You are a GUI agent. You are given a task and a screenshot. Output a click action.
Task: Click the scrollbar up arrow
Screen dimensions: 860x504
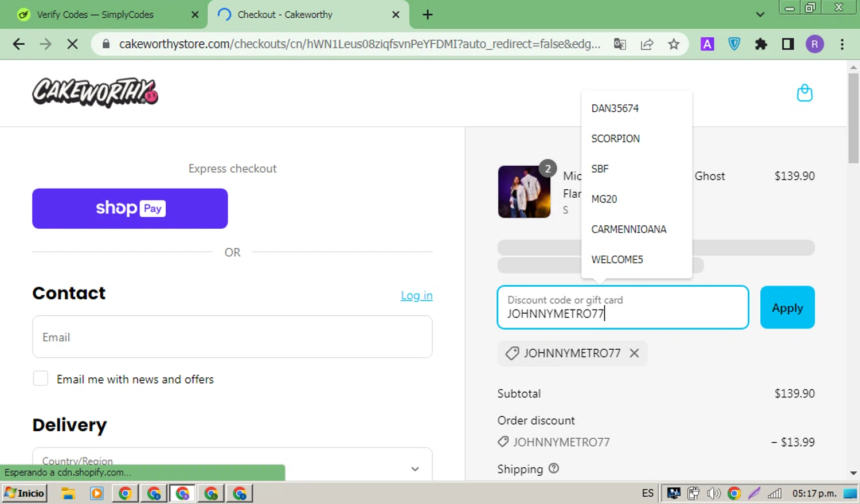[x=853, y=67]
